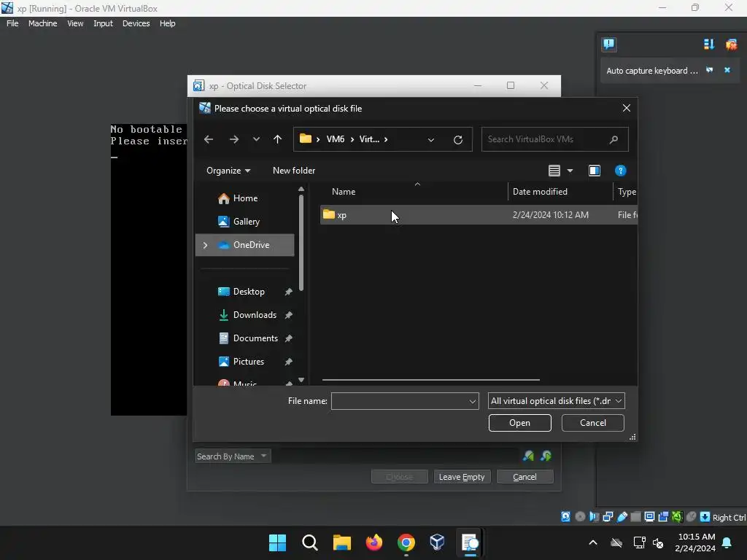Show hidden system tray icons chevron
The width and height of the screenshot is (747, 560).
(593, 542)
